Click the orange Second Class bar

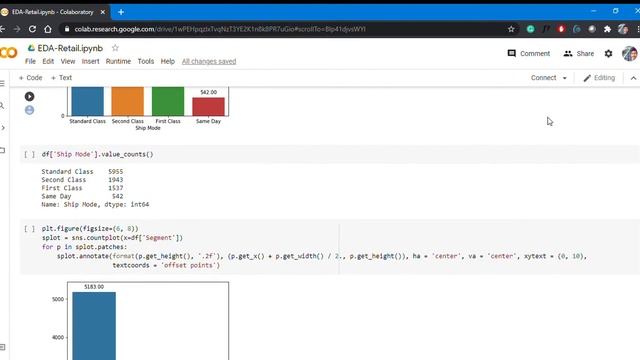[128, 101]
